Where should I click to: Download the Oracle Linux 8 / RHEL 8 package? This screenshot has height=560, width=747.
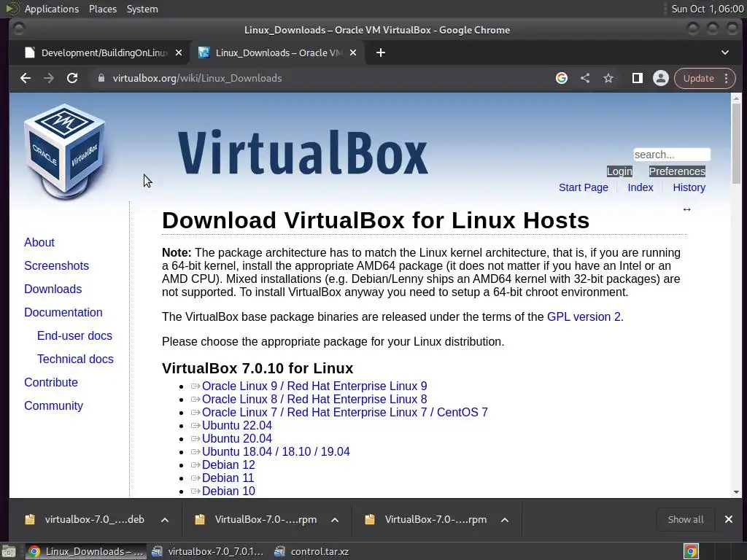point(314,399)
